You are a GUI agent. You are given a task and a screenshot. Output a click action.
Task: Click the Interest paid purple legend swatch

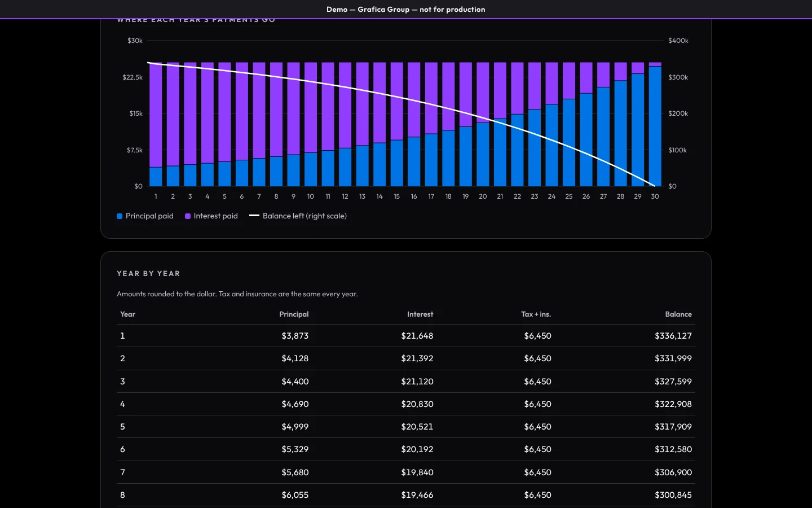tap(188, 216)
